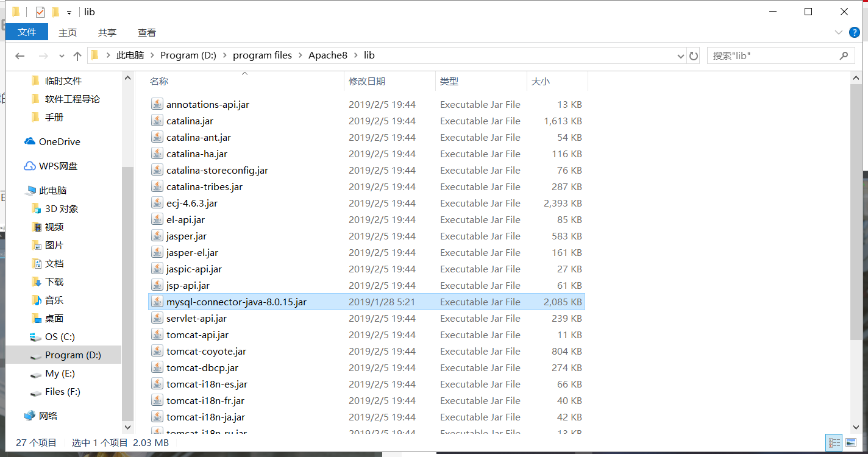Screen dimensions: 868x457
Task: Click the navigation pane vertical scrollbar
Action: [x=127, y=292]
